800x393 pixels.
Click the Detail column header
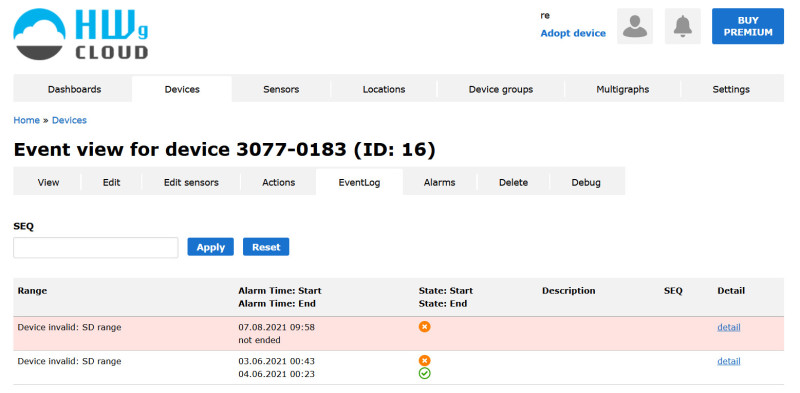click(731, 291)
